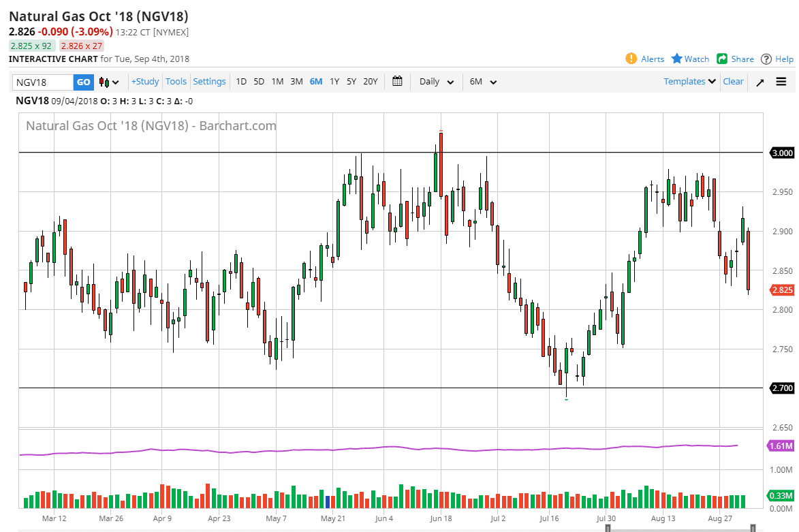Open the calendar date range picker
The image size is (799, 532).
pos(397,81)
